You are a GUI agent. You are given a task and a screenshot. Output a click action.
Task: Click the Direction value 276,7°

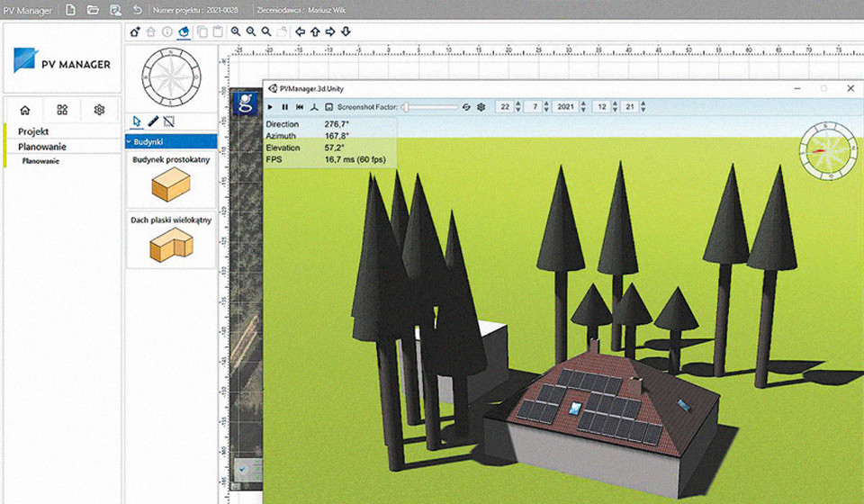click(337, 124)
